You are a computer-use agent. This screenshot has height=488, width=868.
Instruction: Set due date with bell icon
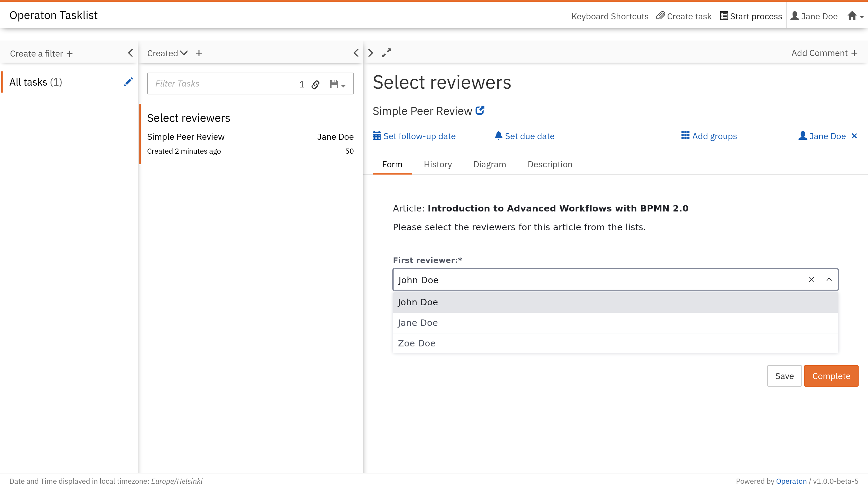tap(498, 136)
